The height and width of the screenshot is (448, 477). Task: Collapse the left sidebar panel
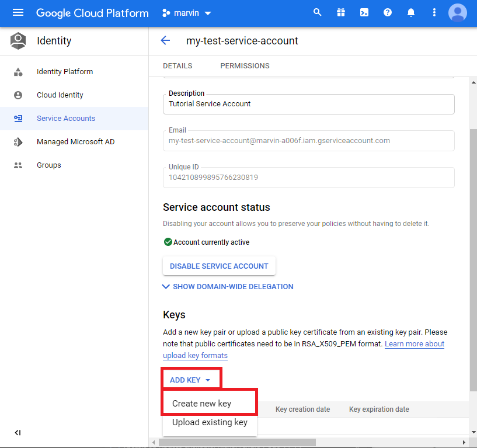(18, 432)
